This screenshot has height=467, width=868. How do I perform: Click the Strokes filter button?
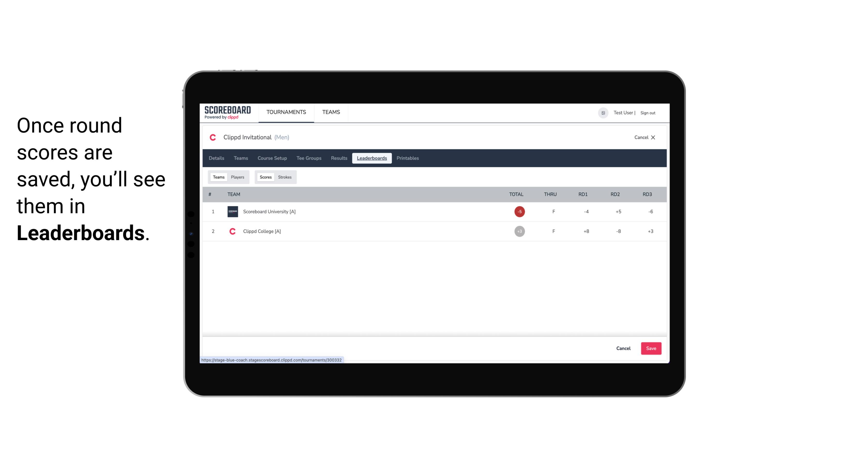click(x=285, y=177)
